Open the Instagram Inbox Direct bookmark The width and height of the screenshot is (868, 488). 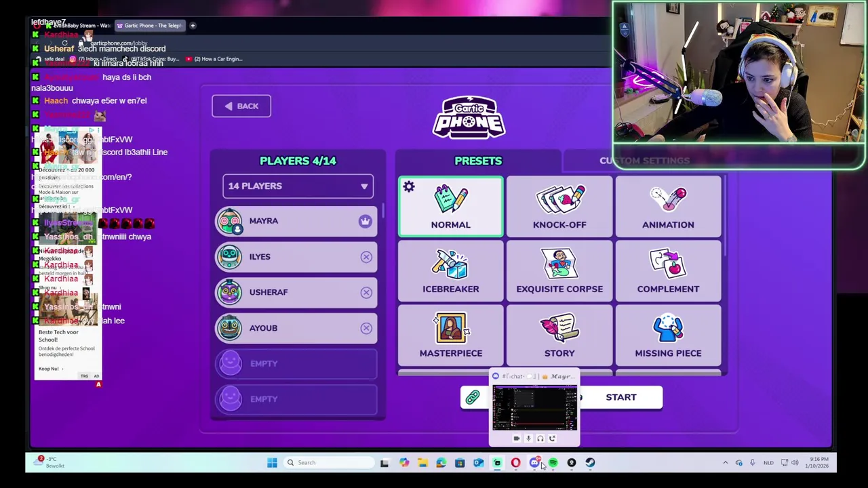94,59
